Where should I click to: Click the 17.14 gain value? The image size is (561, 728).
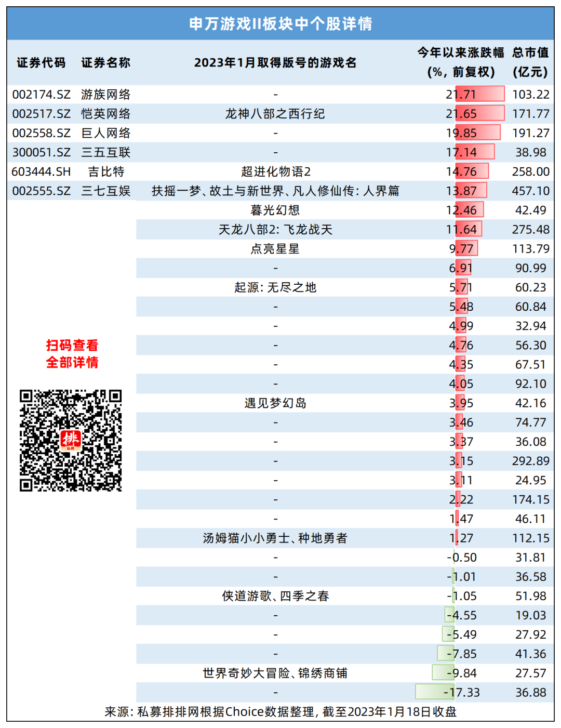click(461, 152)
